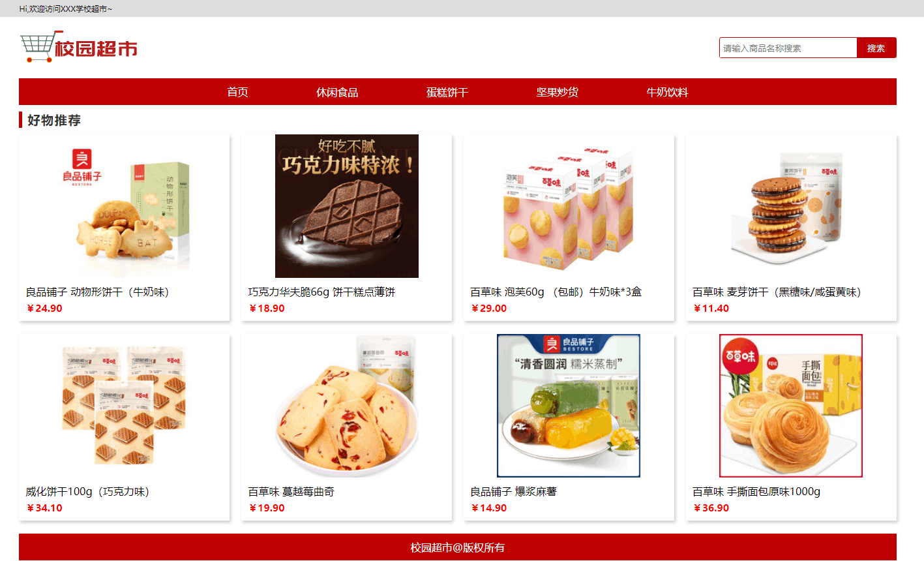Click the 百草味 手撕面包原味1000g title
Screen dimensions: 924x561
tap(756, 491)
